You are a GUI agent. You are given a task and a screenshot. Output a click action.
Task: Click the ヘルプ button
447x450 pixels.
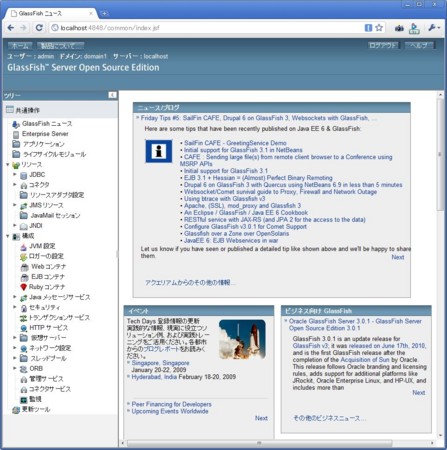[x=420, y=46]
